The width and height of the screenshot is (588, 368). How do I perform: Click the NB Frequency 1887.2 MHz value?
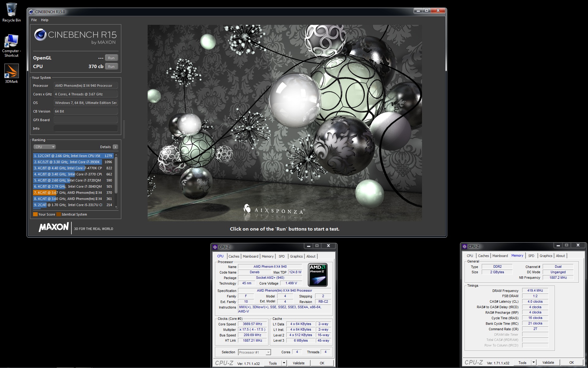pos(558,278)
